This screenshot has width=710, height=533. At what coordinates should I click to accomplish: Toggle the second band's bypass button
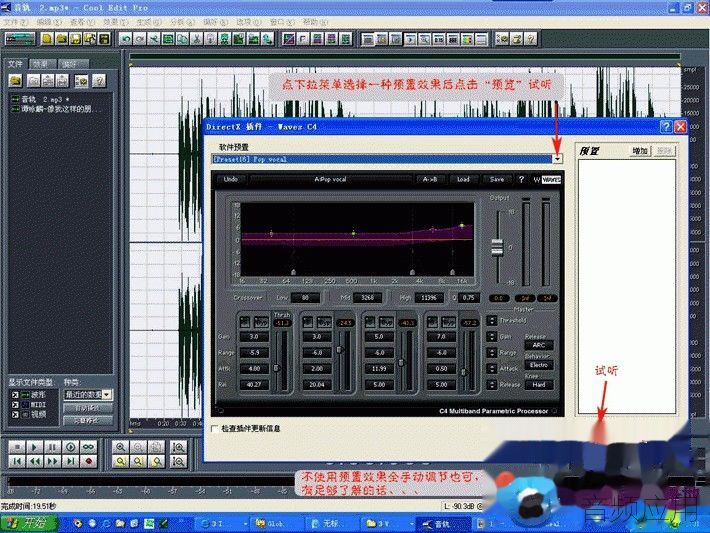tap(324, 322)
